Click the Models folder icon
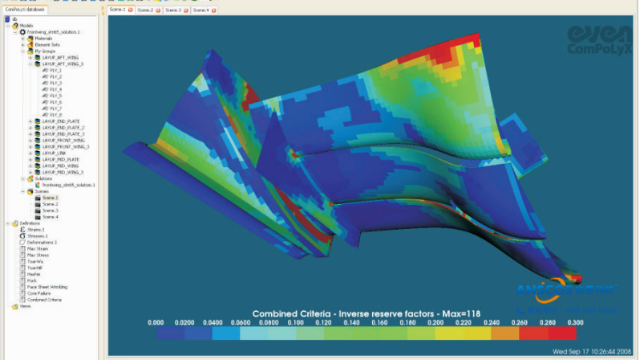The image size is (640, 360). 16,25
